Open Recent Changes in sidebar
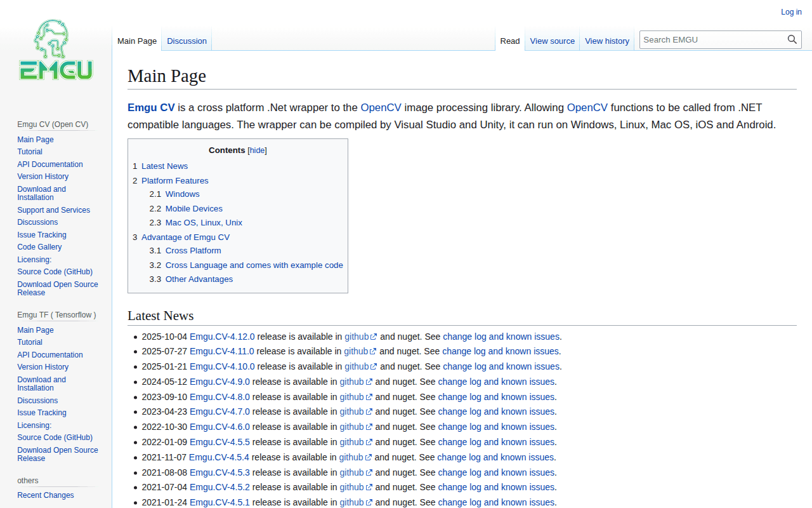The height and width of the screenshot is (508, 812). (x=46, y=495)
